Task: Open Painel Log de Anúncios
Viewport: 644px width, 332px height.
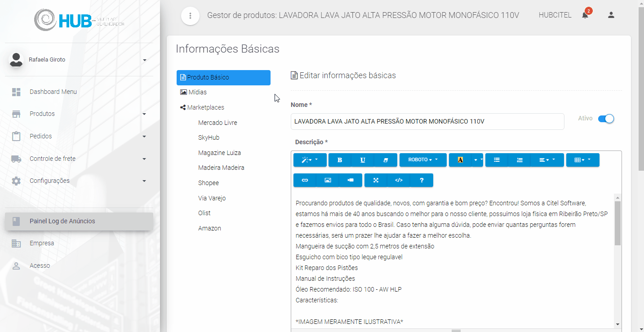Action: (x=79, y=221)
